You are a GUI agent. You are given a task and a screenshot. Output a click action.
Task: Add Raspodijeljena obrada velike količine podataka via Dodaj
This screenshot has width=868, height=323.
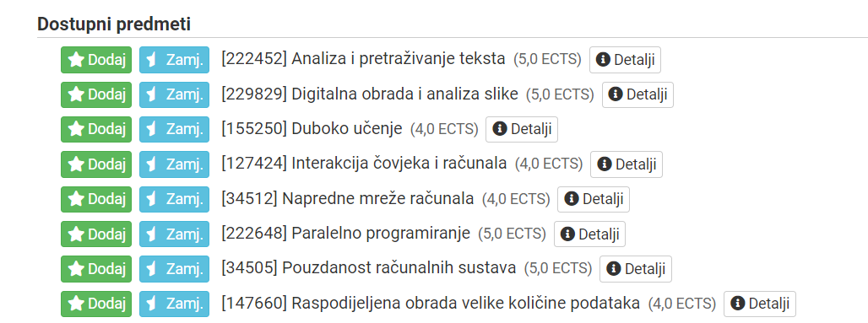pos(96,304)
